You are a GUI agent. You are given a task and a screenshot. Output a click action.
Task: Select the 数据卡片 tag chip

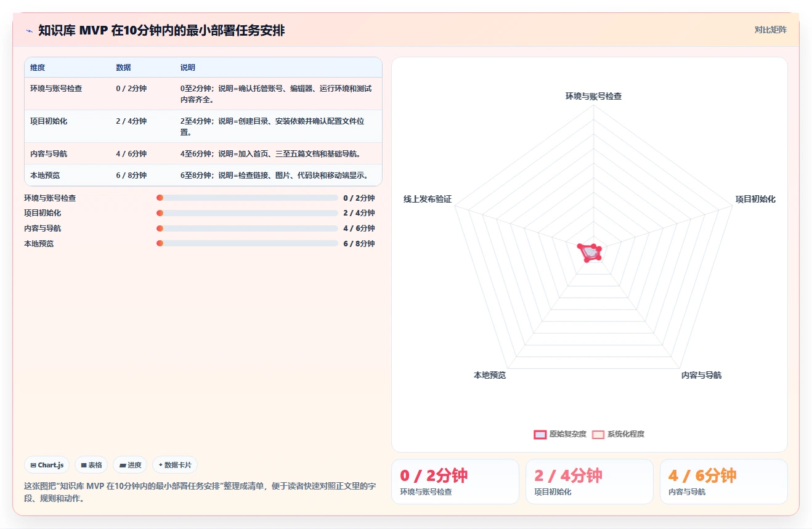(175, 465)
